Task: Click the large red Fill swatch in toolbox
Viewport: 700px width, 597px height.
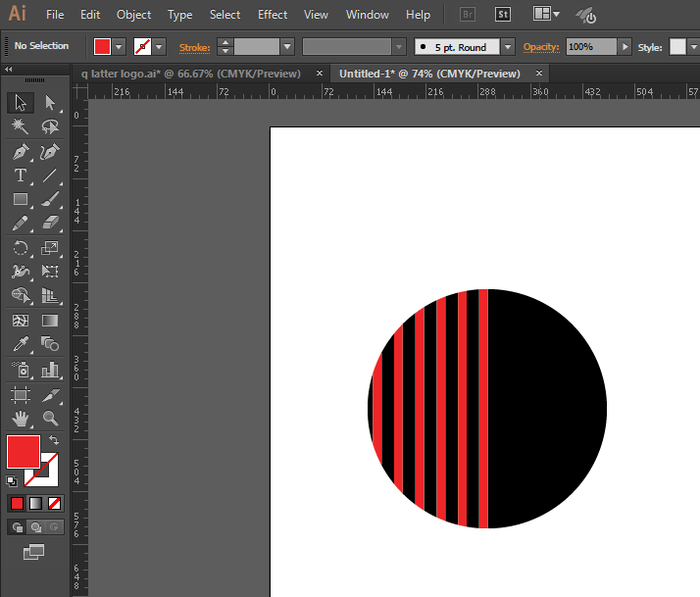Action: (x=24, y=452)
